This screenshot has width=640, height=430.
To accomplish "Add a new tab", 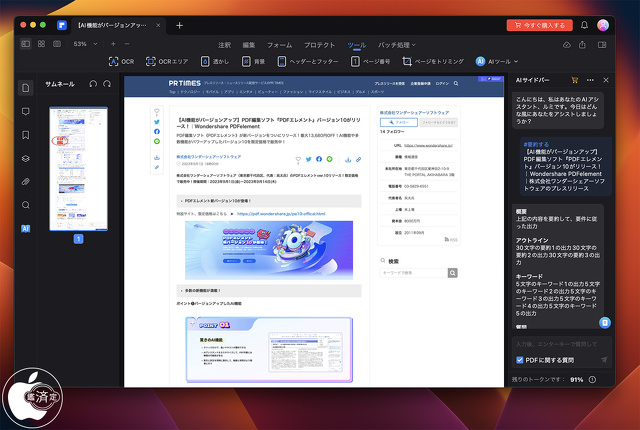I will pyautogui.click(x=180, y=25).
